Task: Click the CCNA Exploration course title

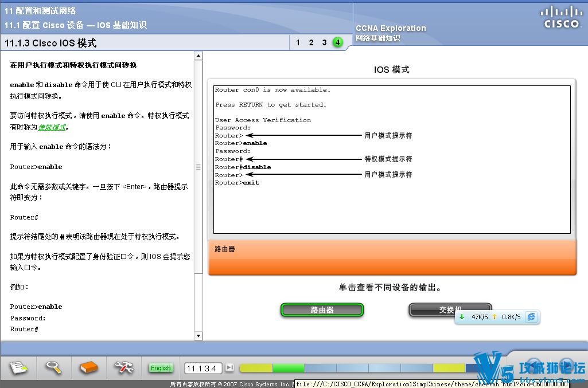Action: (391, 28)
